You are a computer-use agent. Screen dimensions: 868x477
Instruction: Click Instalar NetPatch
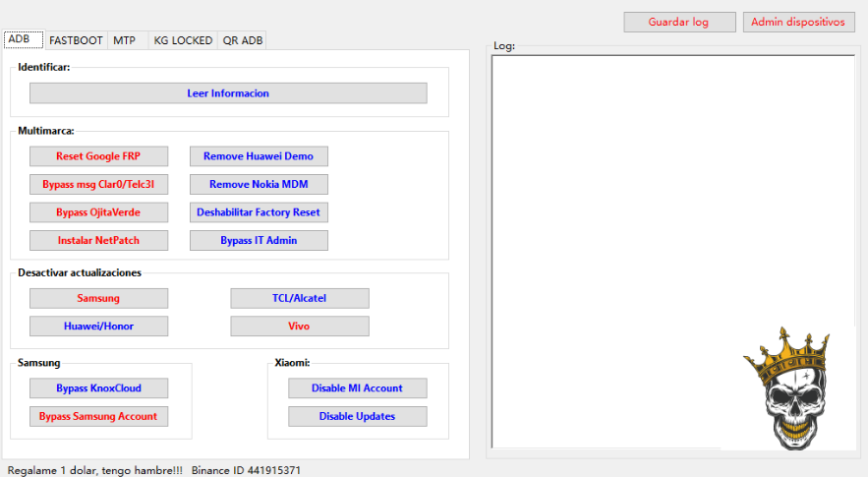point(98,240)
